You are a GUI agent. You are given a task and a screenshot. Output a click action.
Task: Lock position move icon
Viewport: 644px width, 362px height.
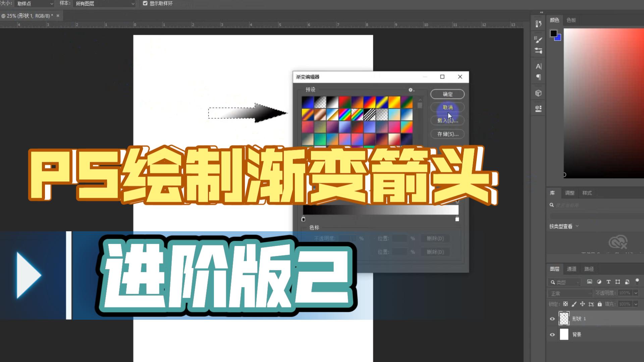(x=582, y=304)
